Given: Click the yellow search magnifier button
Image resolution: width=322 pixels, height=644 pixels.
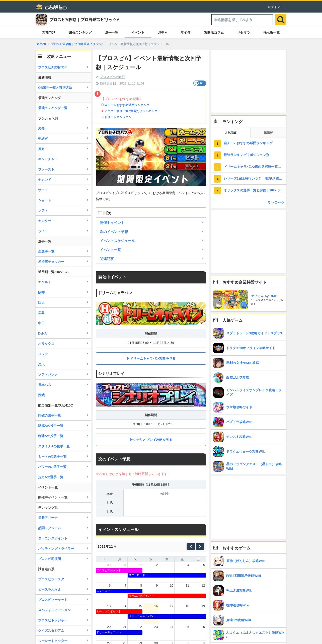Looking at the screenshot, I should [x=281, y=20].
